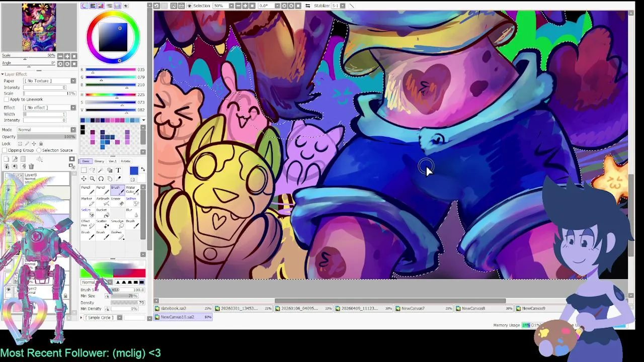Flip canvas horizontally using toolbar icon
The width and height of the screenshot is (644, 362).
pos(307,6)
